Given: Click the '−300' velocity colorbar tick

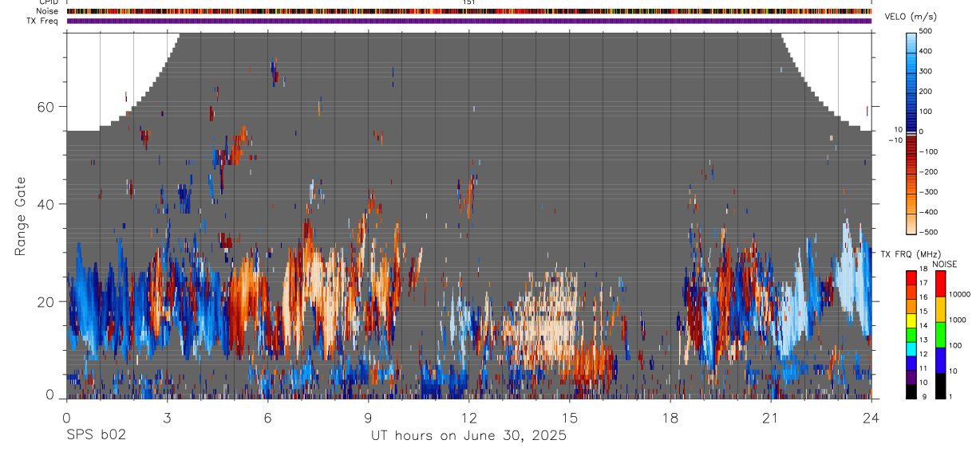Looking at the screenshot, I should (929, 192).
